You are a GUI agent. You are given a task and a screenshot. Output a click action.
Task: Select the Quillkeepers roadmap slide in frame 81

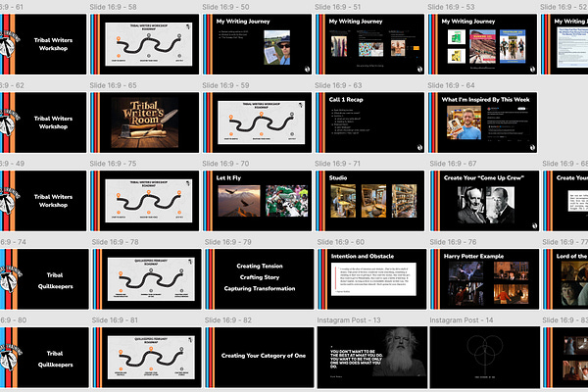point(147,357)
